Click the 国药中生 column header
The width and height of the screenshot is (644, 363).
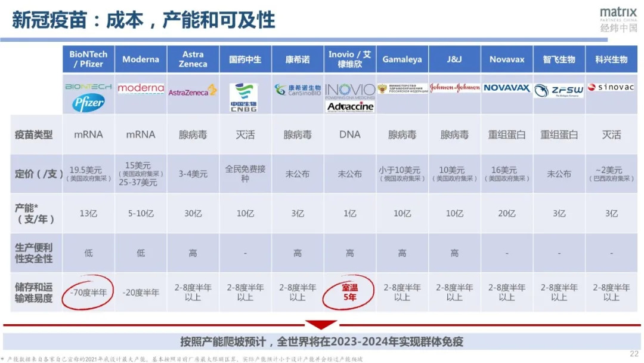pyautogui.click(x=245, y=59)
